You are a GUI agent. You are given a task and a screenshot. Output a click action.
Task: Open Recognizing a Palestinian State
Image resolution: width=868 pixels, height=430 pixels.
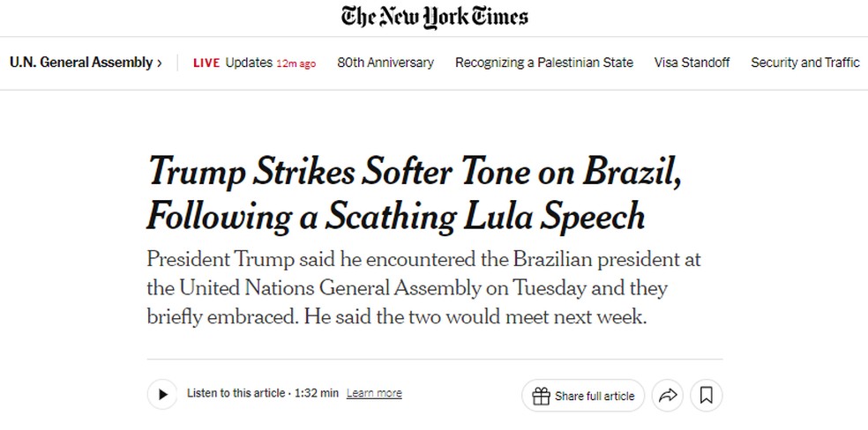click(543, 63)
